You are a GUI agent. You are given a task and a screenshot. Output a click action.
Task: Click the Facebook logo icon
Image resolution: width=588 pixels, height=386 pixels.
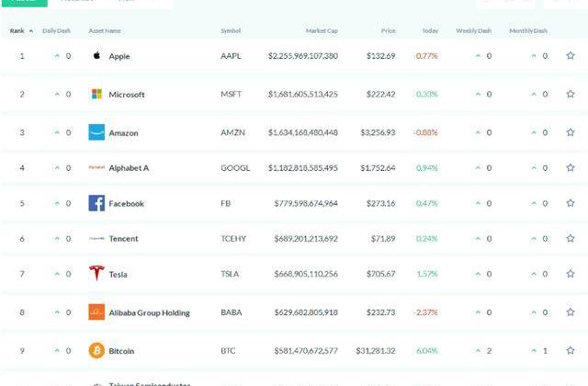[96, 203]
